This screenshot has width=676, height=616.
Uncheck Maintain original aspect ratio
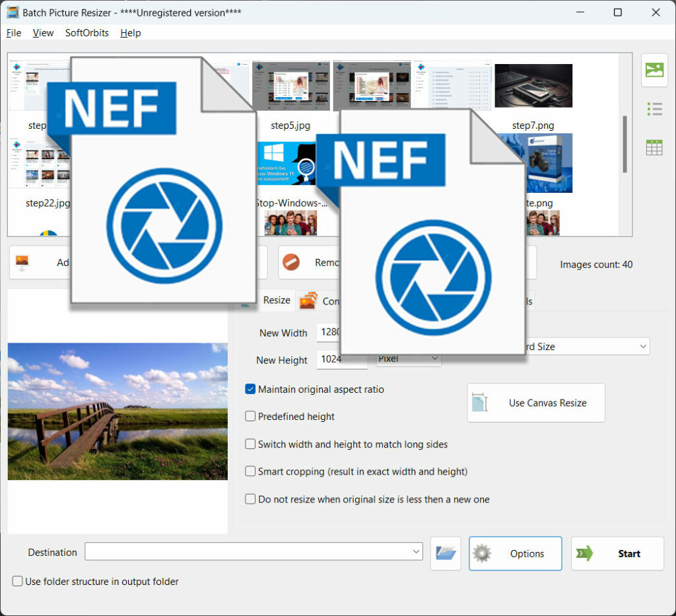click(250, 390)
